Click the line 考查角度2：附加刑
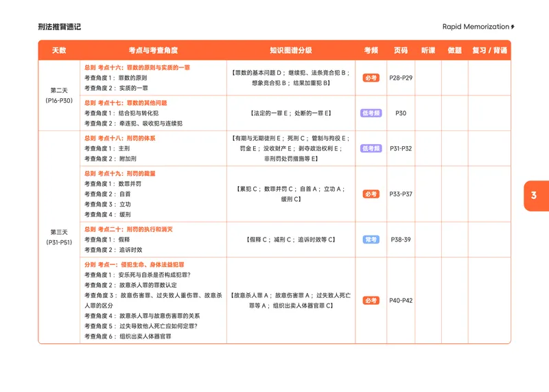This screenshot has height=392, width=549. tap(110, 159)
